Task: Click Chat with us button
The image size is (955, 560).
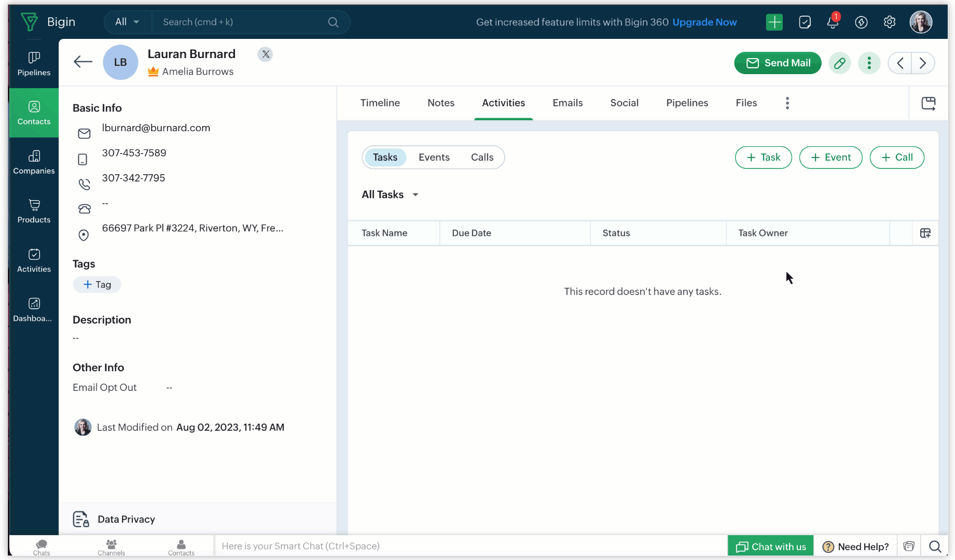Action: pos(770,547)
